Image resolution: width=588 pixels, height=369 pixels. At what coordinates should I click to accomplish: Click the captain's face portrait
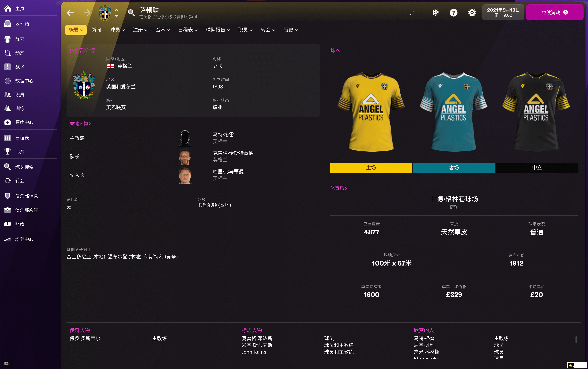pyautogui.click(x=185, y=157)
